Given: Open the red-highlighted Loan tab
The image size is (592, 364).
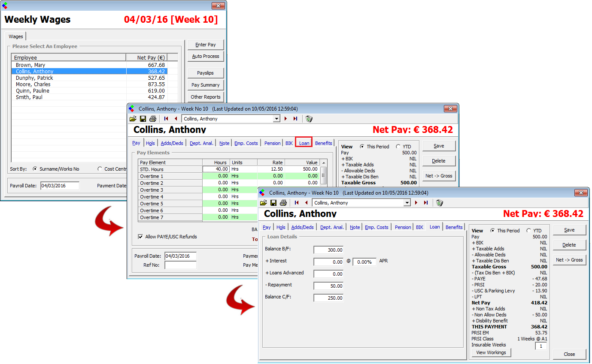Looking at the screenshot, I should (x=304, y=143).
